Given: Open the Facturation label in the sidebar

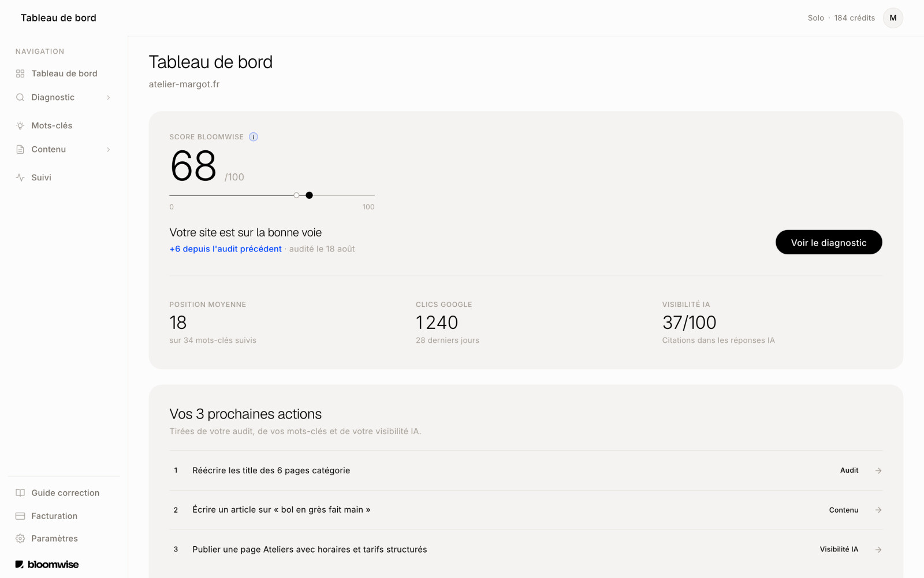Looking at the screenshot, I should [x=54, y=516].
